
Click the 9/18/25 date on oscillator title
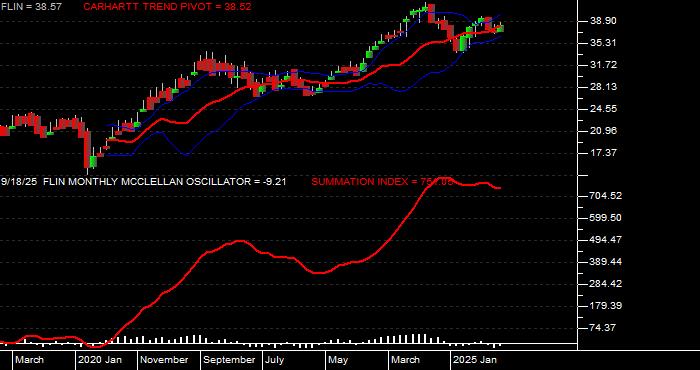[19, 182]
